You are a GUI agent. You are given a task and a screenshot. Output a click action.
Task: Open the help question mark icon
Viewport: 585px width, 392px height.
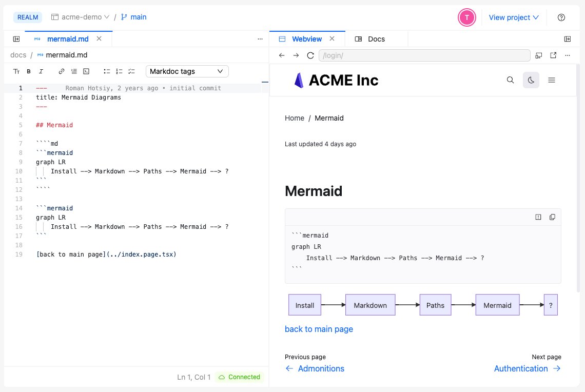click(561, 17)
